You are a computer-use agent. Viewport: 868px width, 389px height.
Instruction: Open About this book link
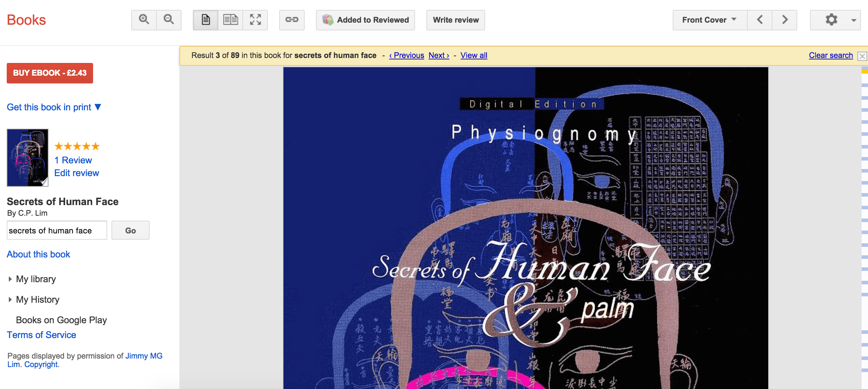pyautogui.click(x=39, y=254)
